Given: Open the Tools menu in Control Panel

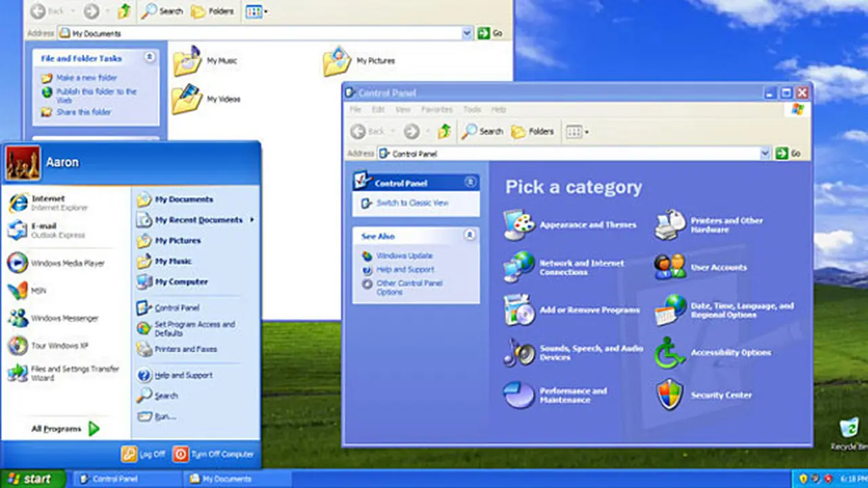Looking at the screenshot, I should coord(472,109).
